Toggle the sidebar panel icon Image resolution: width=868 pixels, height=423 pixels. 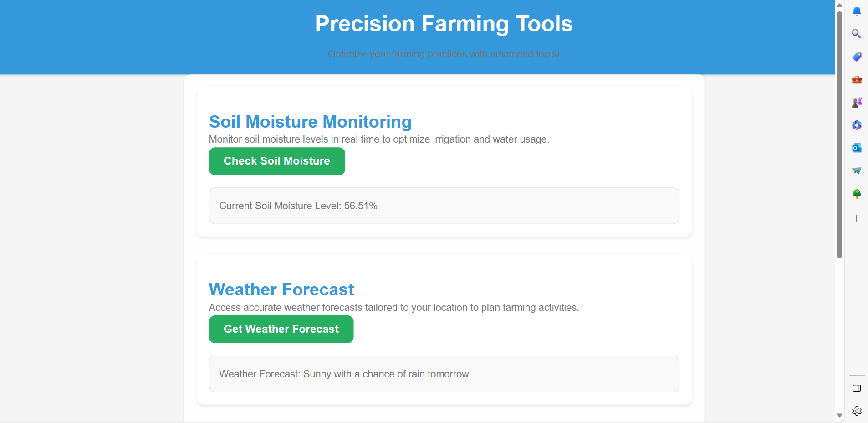coord(857,388)
